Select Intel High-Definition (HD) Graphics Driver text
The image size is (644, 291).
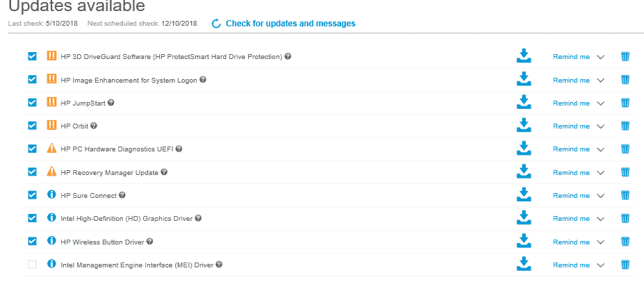coord(126,219)
